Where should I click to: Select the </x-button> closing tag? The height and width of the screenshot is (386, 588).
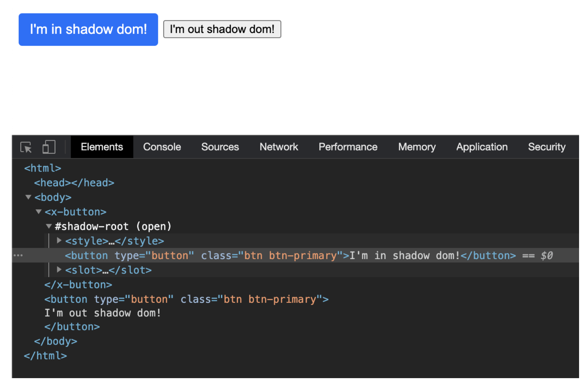coord(78,284)
